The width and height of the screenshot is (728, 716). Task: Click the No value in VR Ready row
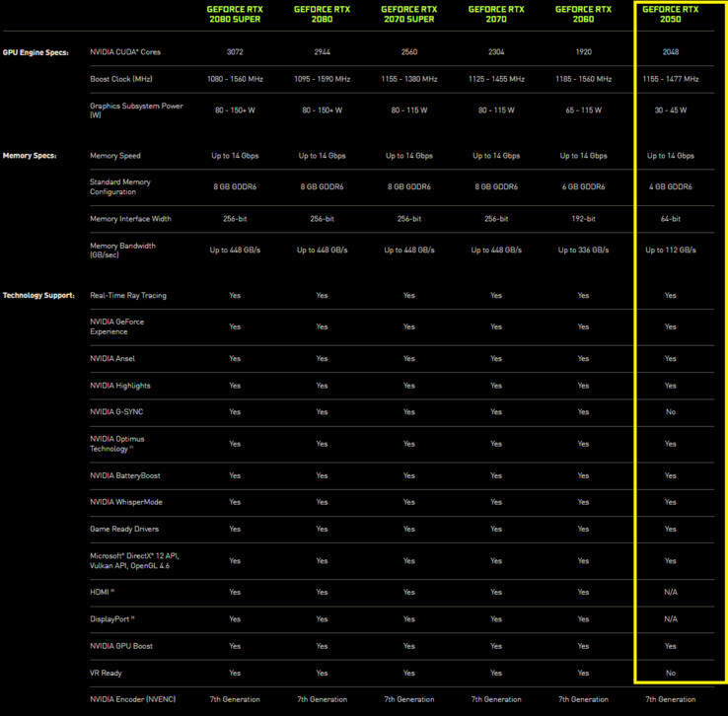tap(671, 673)
